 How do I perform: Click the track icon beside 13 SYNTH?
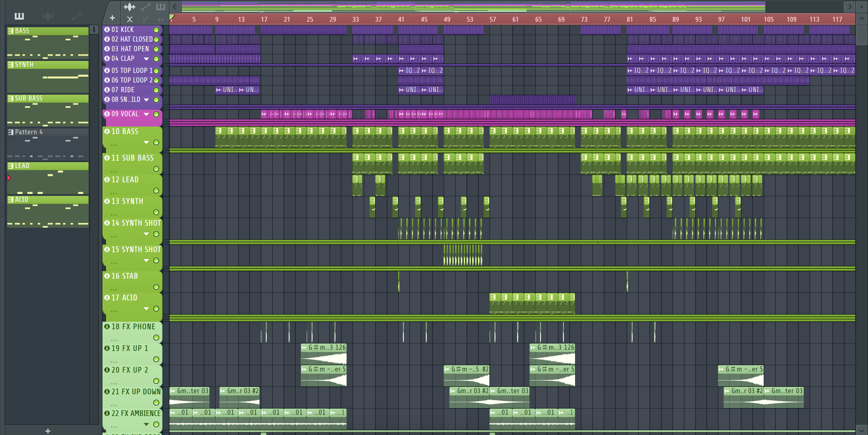(107, 201)
